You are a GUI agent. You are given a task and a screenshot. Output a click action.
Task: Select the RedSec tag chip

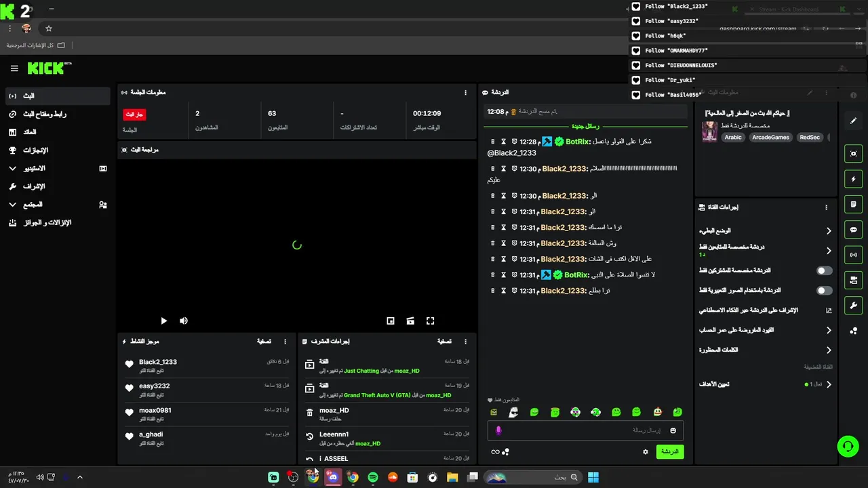click(x=810, y=138)
